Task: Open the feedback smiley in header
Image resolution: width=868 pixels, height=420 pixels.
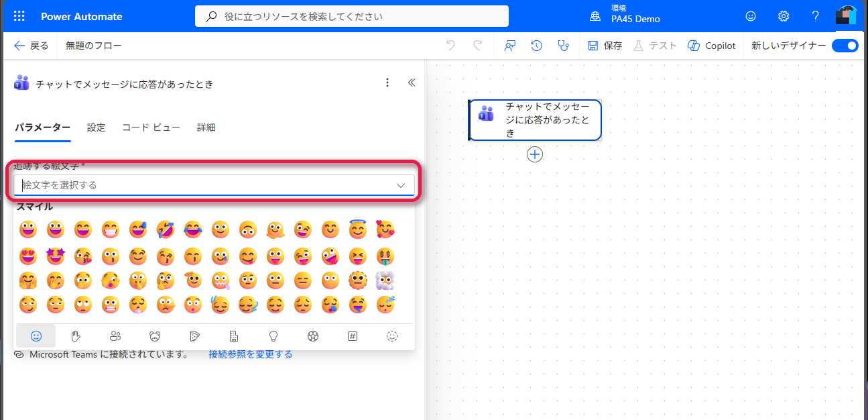Action: click(x=751, y=16)
